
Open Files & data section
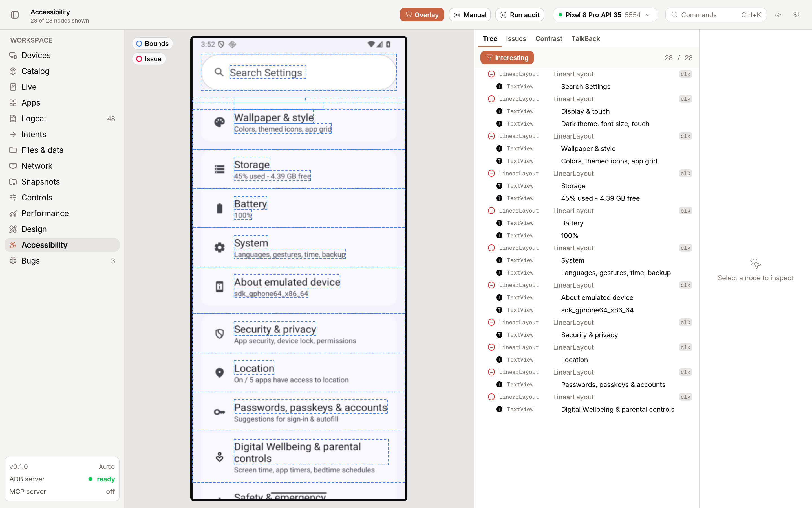click(x=62, y=150)
